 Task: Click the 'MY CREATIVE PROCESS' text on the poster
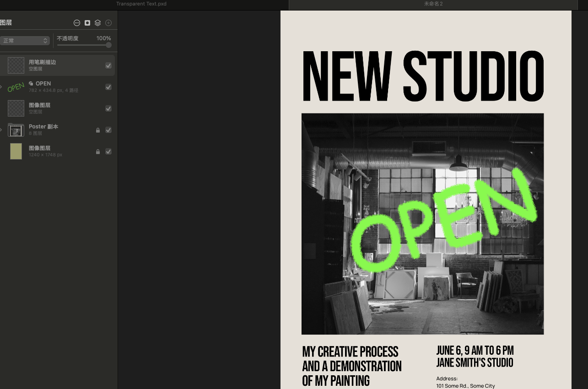pyautogui.click(x=350, y=352)
